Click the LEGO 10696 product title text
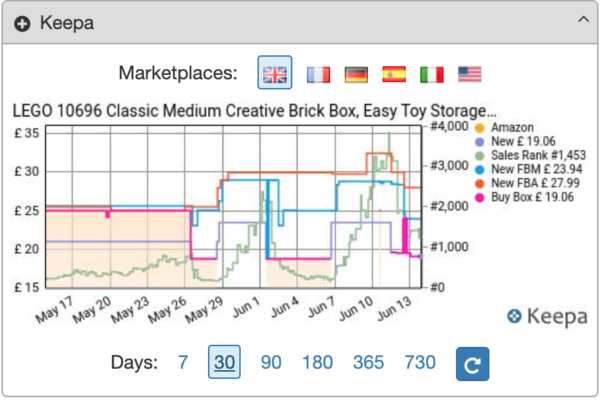Image resolution: width=600 pixels, height=400 pixels. point(254,111)
